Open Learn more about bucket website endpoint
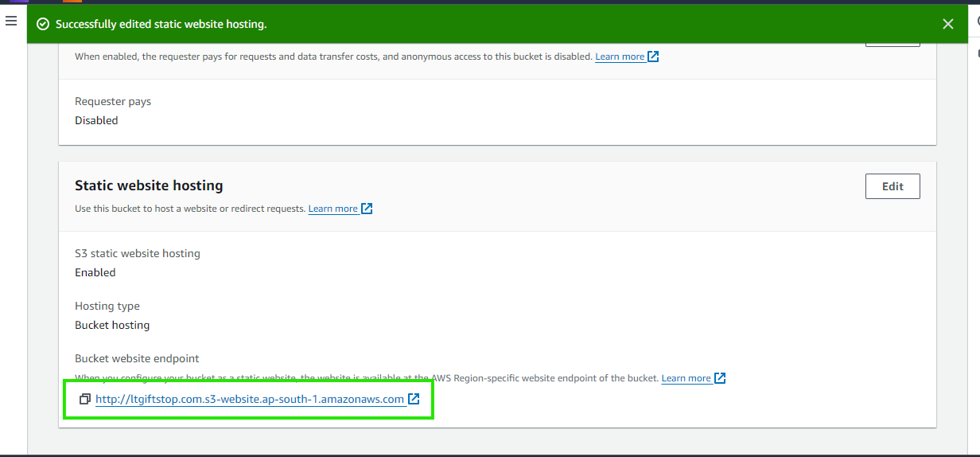Screen dimensions: 980x457 pos(686,378)
